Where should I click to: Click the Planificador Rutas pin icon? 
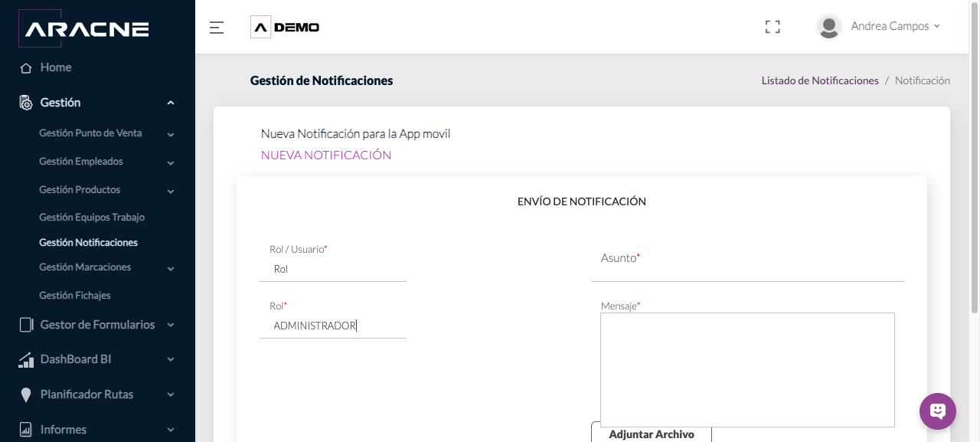pos(26,395)
